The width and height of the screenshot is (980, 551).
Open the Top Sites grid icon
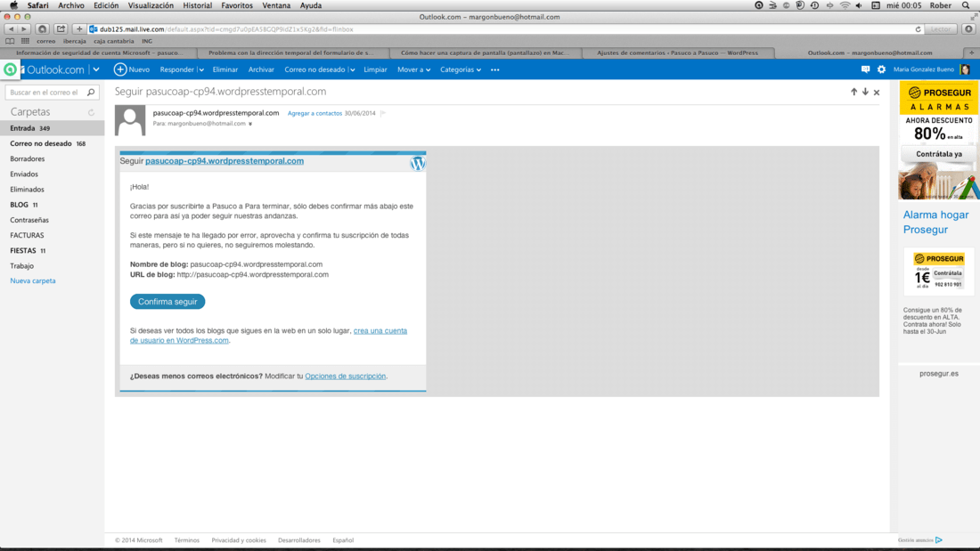point(25,41)
